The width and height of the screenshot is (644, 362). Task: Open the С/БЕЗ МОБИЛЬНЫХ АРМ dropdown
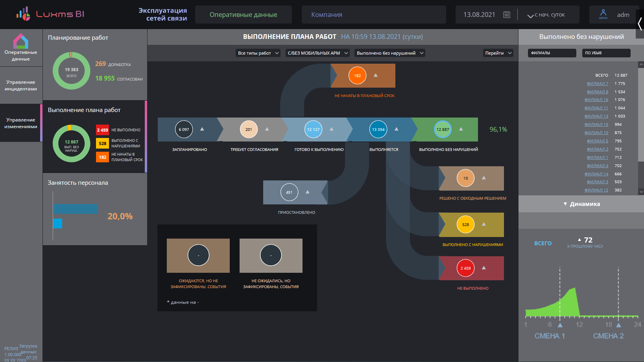[317, 53]
